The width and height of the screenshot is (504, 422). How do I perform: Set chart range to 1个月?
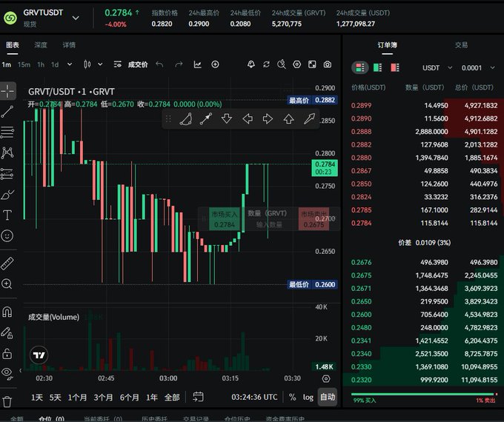point(78,398)
